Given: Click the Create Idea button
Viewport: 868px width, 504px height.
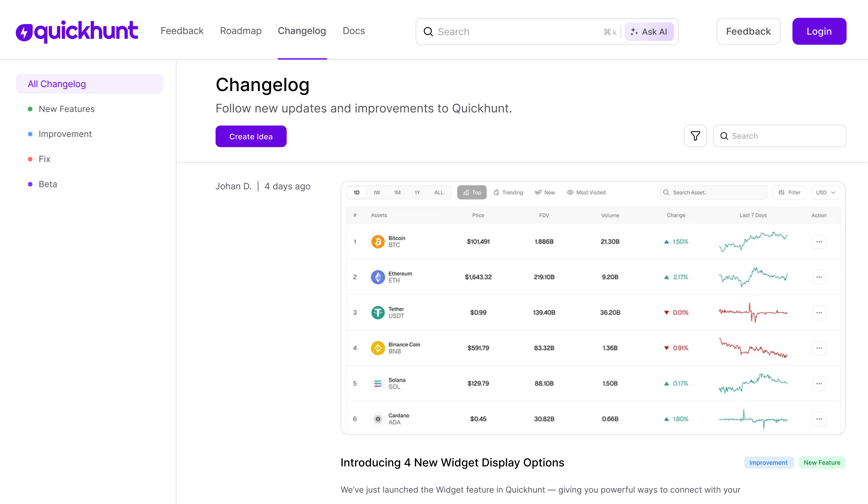Looking at the screenshot, I should click(251, 137).
